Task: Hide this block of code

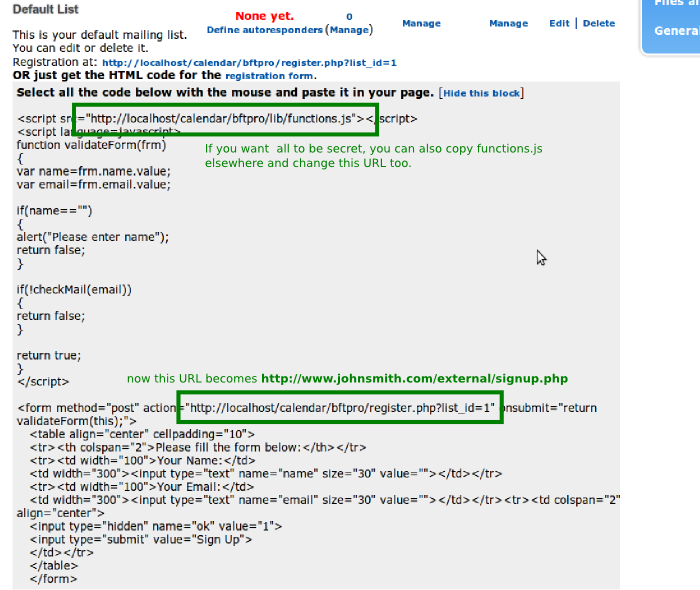Action: [481, 93]
